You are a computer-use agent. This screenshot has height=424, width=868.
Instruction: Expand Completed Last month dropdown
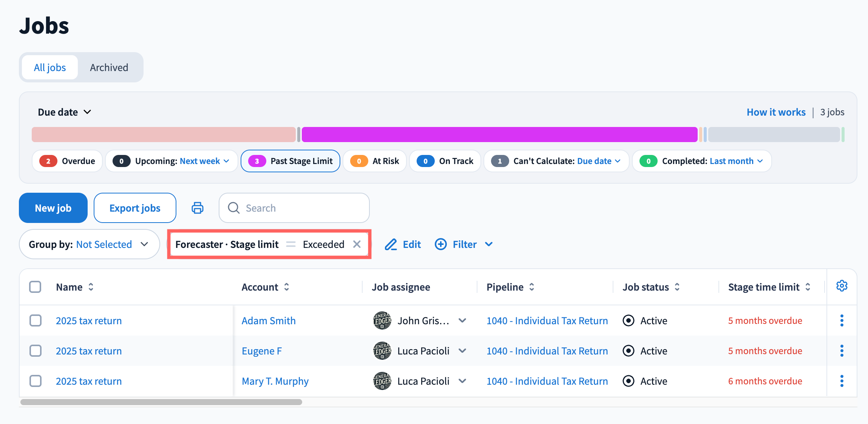736,161
